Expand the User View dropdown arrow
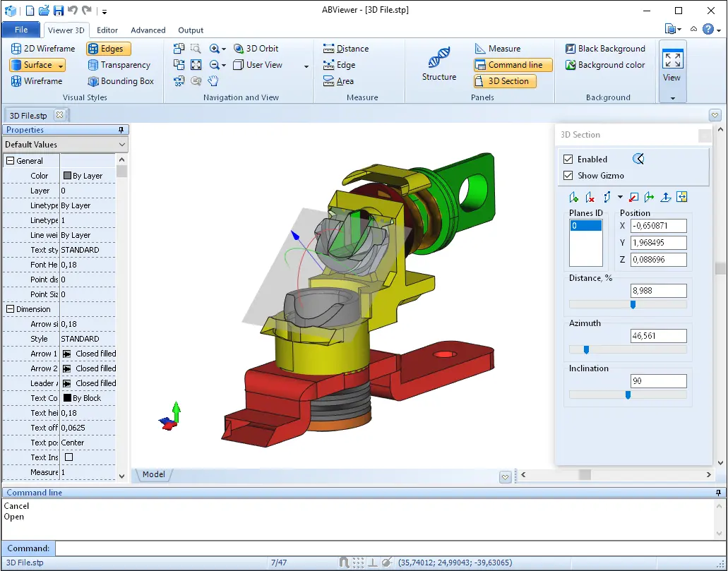This screenshot has width=728, height=571. 306,66
